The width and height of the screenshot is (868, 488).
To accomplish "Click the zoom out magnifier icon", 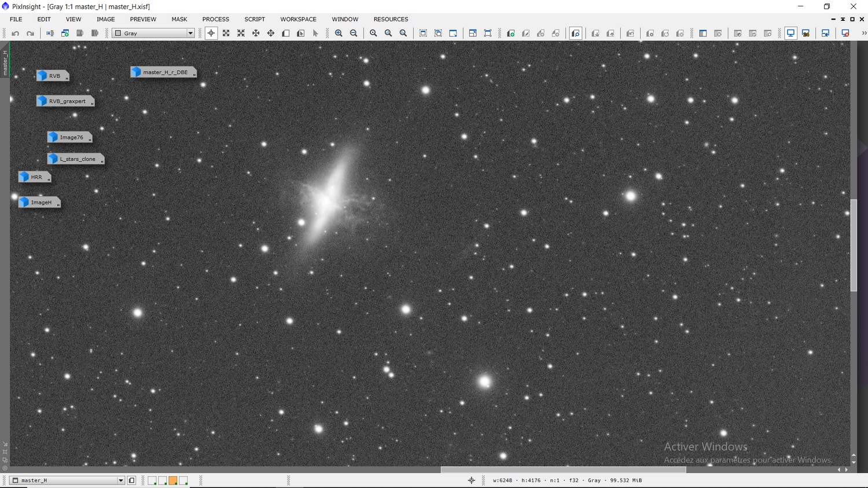I will tap(354, 34).
